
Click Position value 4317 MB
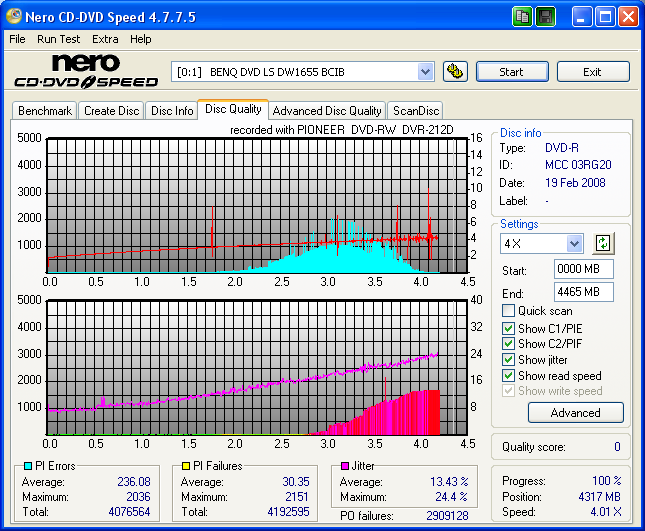click(x=599, y=497)
